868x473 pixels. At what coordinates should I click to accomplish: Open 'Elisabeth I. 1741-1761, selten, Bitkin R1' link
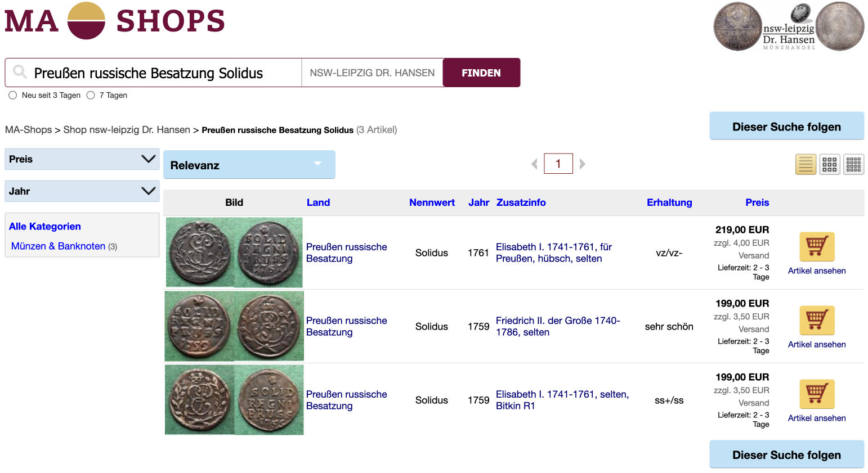(562, 400)
